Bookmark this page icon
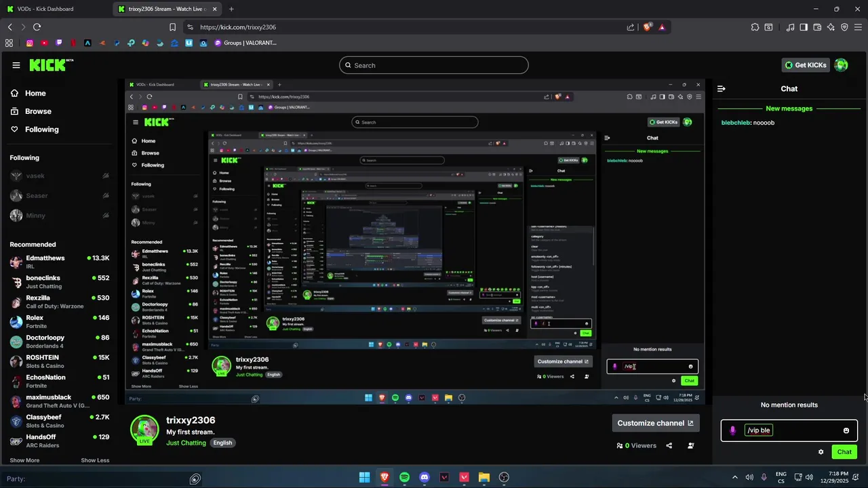This screenshot has width=868, height=488. coord(172,27)
